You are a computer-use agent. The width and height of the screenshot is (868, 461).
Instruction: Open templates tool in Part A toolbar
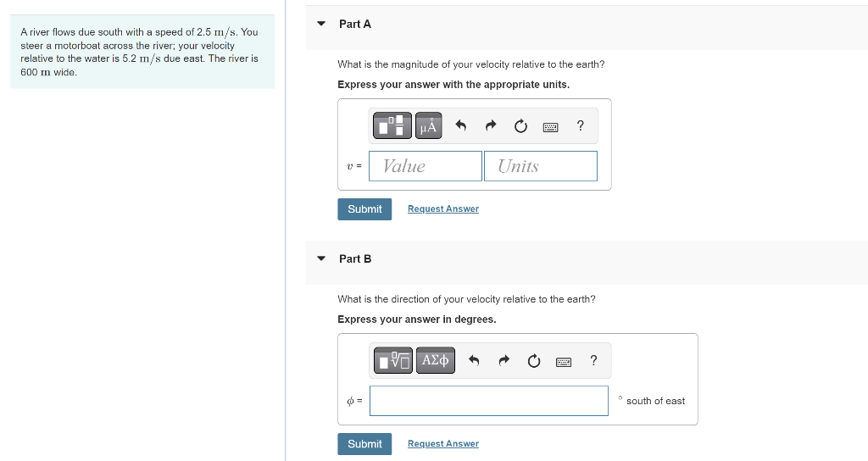392,125
